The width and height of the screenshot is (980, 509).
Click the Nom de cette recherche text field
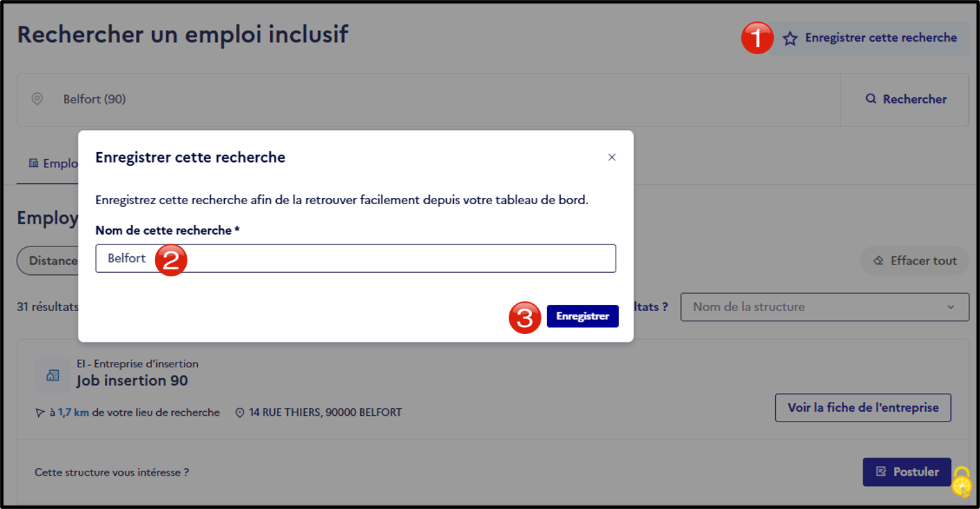(x=355, y=258)
